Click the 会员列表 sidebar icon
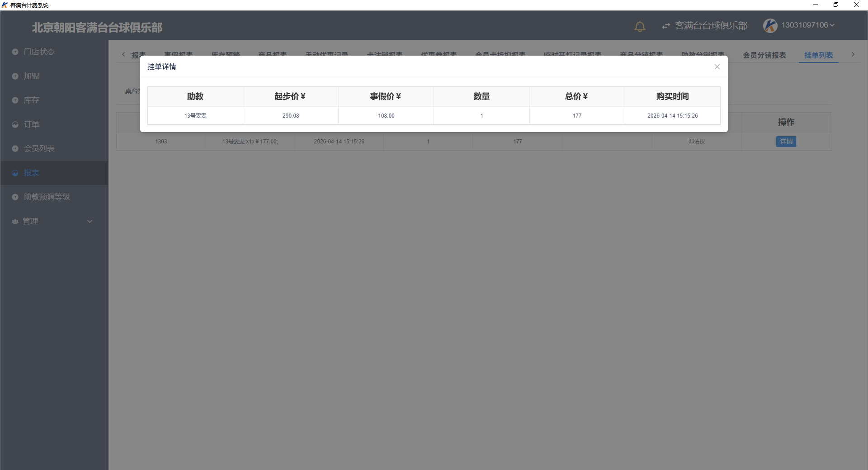 15,148
